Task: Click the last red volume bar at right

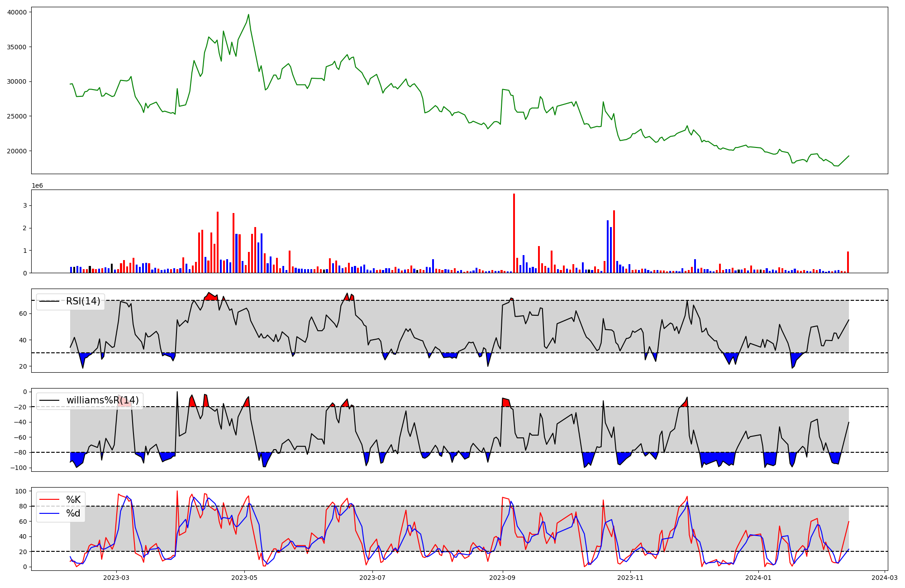Action: click(x=848, y=262)
